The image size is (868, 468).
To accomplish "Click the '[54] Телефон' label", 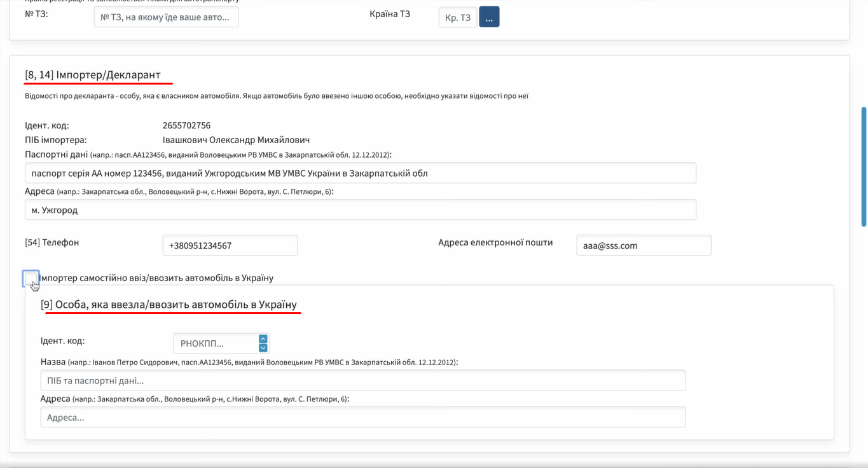I will [52, 242].
